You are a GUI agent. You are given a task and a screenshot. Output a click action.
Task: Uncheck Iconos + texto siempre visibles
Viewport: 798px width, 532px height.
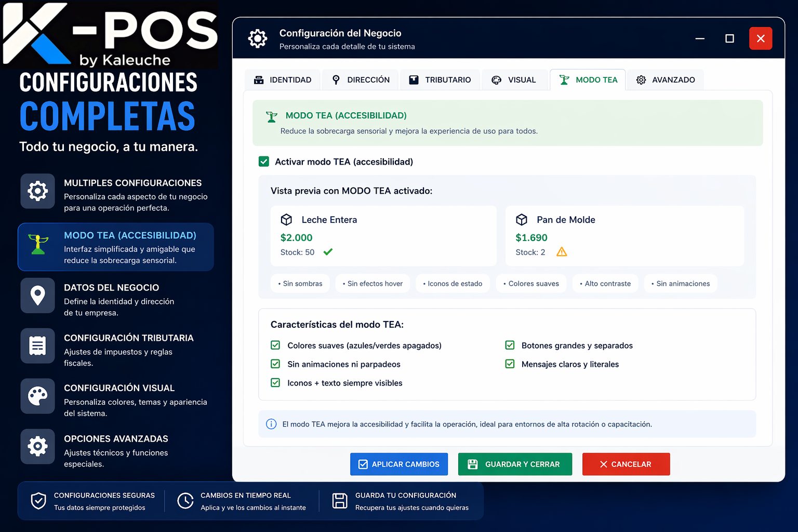(x=275, y=383)
